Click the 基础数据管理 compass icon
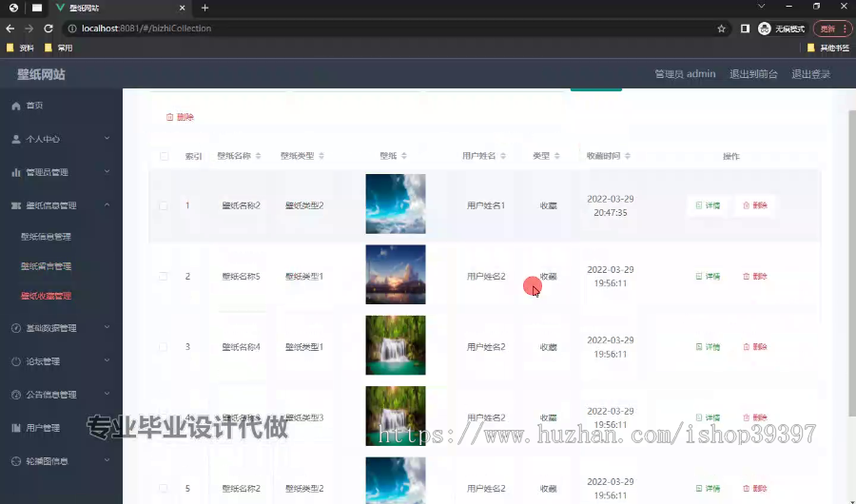This screenshot has width=856, height=504. pyautogui.click(x=16, y=328)
